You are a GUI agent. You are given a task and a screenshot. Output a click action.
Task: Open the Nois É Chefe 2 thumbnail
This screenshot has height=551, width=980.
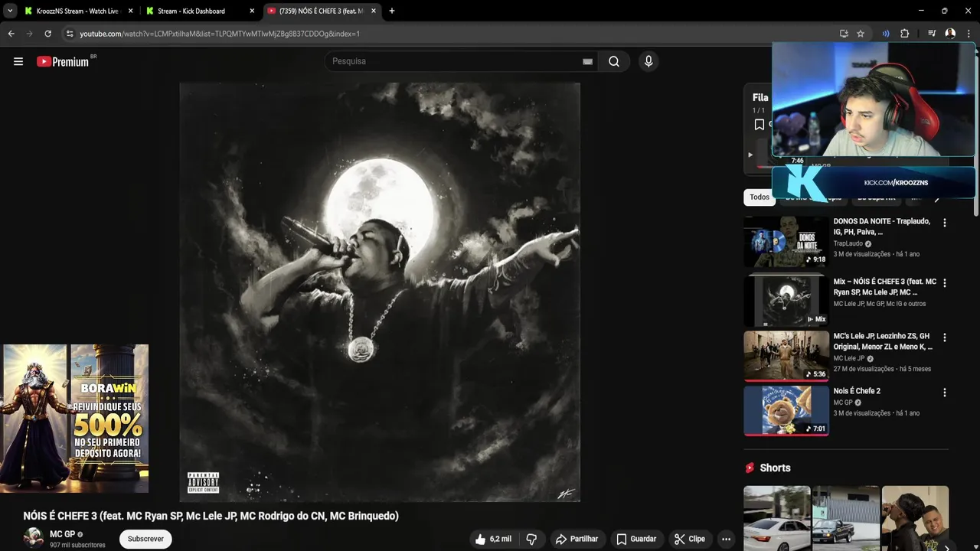786,411
